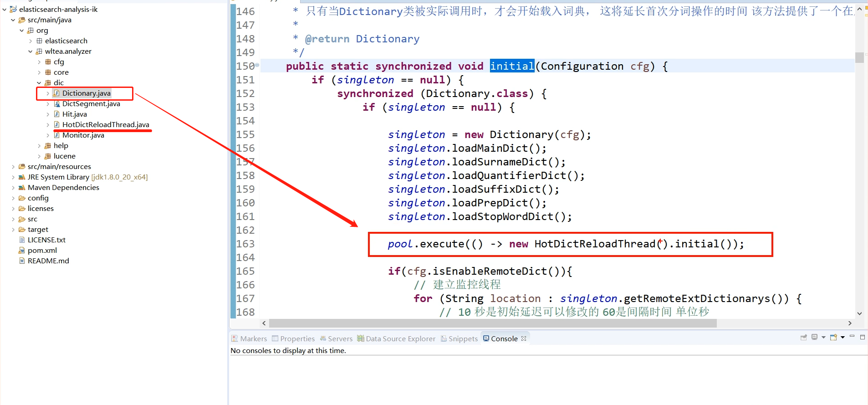Viewport: 868px width, 405px height.
Task: Click the elasticsearch-analysis-ik project icon
Action: [x=13, y=9]
